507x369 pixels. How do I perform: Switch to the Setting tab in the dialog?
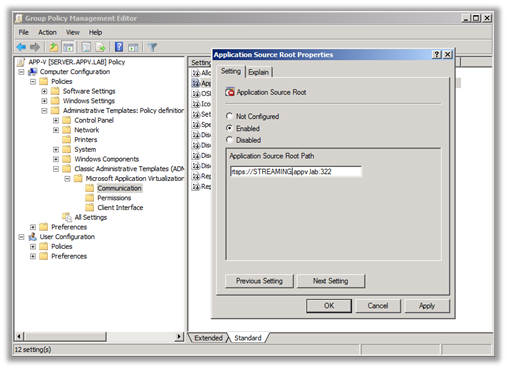tap(231, 71)
